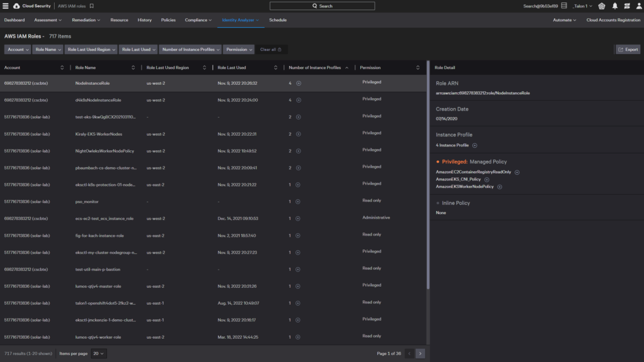Image resolution: width=644 pixels, height=362 pixels.
Task: Select the test-eks-9kwQgBCX202103110 role row
Action: click(213, 117)
